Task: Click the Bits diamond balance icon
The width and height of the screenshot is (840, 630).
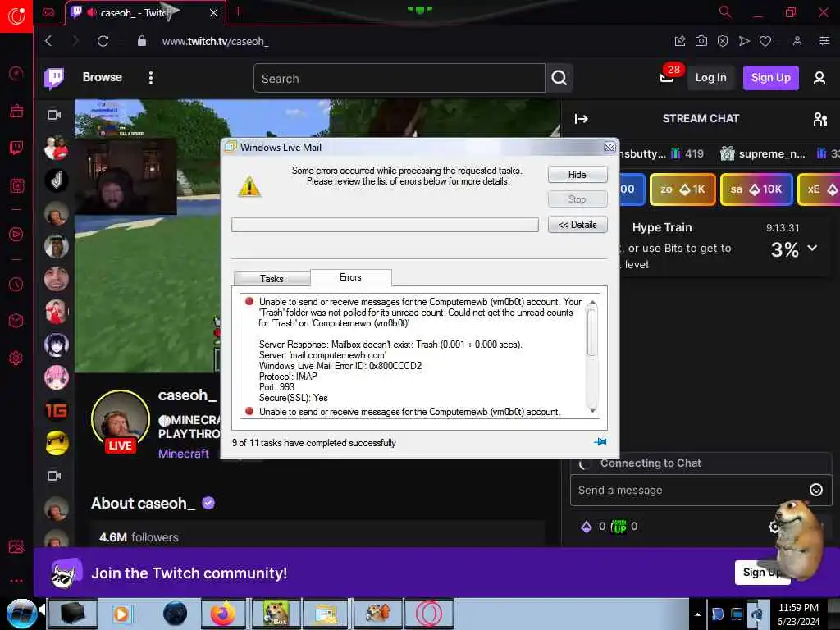Action: (x=587, y=527)
